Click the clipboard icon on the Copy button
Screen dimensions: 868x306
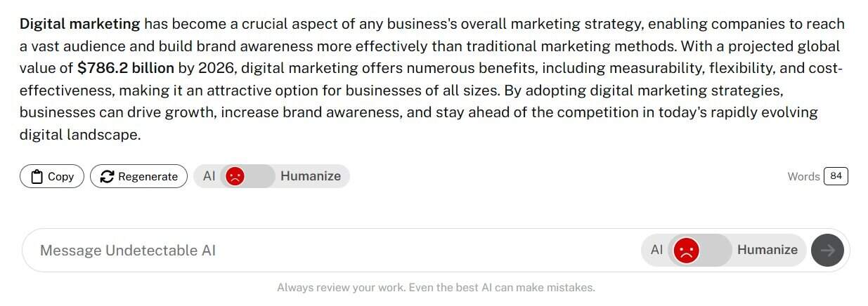(37, 177)
